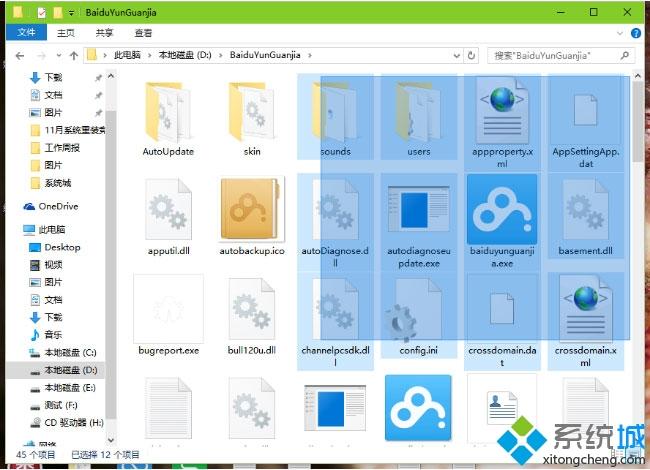This screenshot has width=650, height=470.
Task: Expand the chevron after BaiduYunGuanjia in address bar
Action: coord(310,55)
